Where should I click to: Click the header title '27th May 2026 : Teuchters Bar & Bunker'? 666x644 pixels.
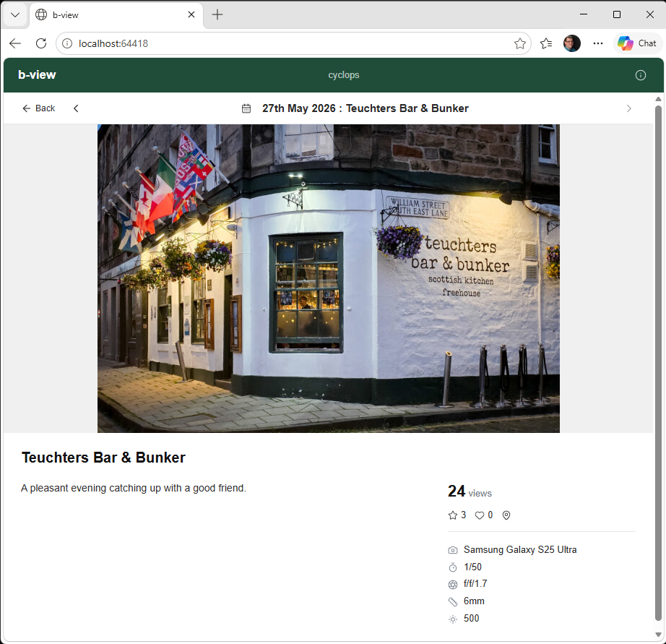pyautogui.click(x=366, y=108)
